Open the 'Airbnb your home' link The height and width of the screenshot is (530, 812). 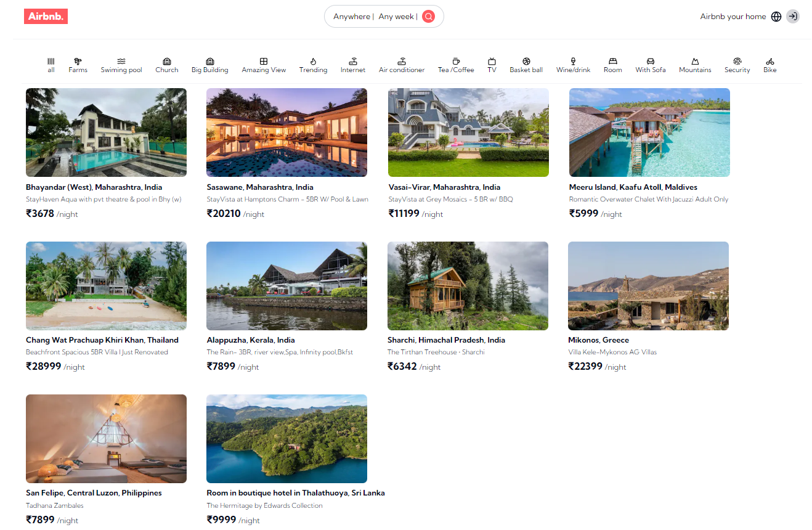point(733,17)
